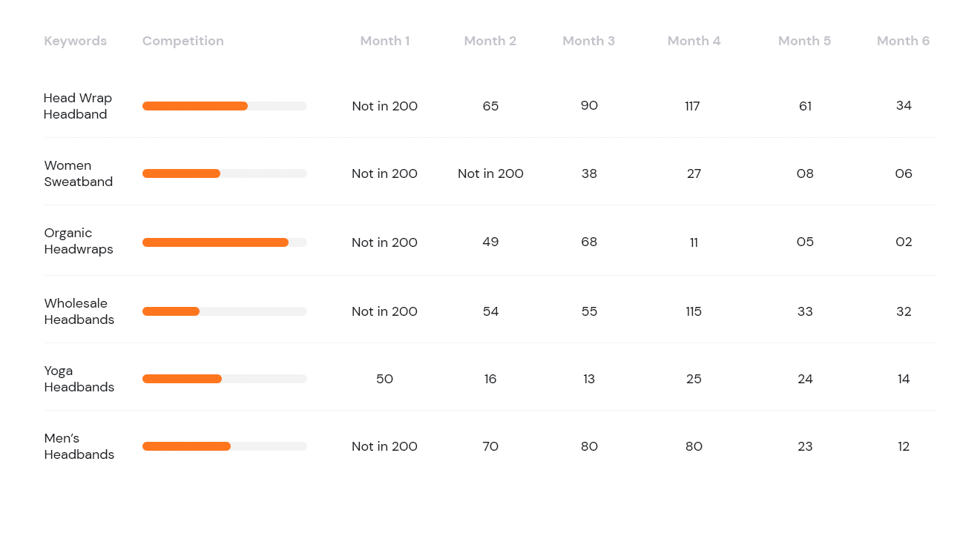
Task: Click the Month 6 column header
Action: pyautogui.click(x=903, y=41)
